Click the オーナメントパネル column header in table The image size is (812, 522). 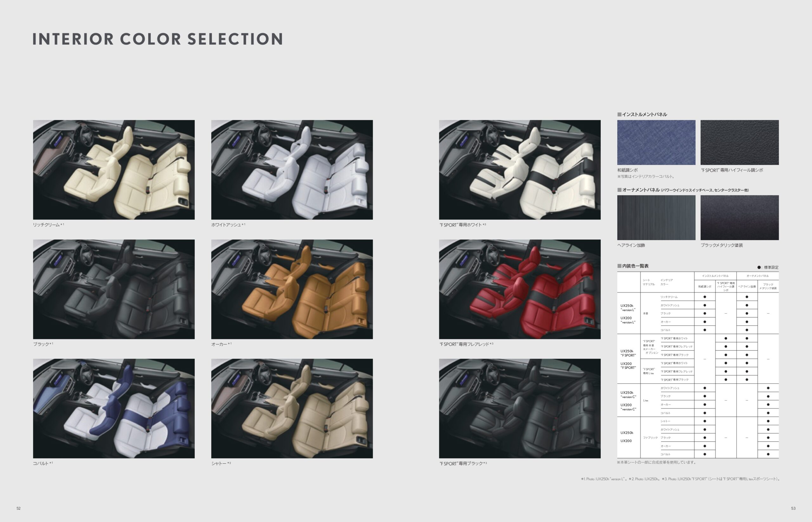[757, 276]
